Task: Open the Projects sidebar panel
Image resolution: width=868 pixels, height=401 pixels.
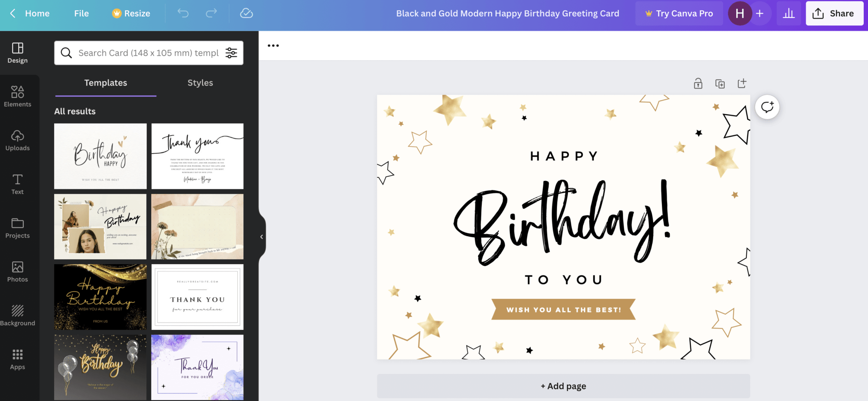Action: [17, 228]
